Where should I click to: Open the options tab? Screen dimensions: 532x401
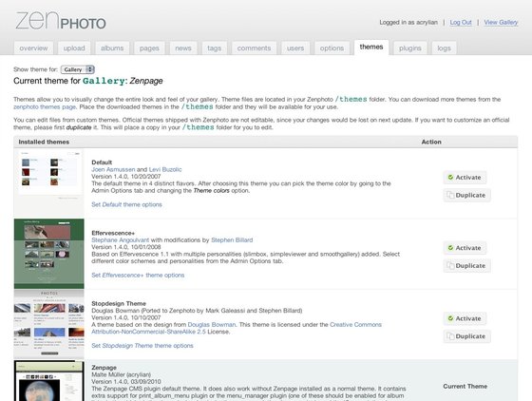pyautogui.click(x=332, y=48)
